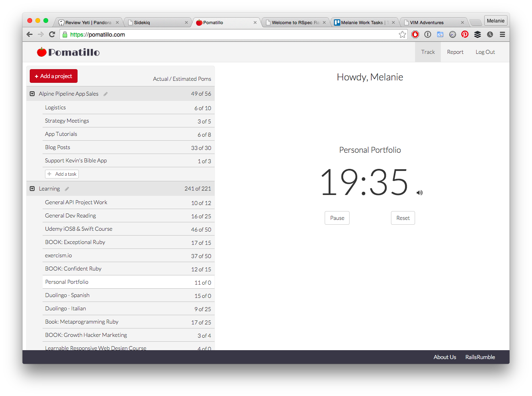The image size is (532, 396).
Task: Click the green lock site info icon
Action: click(x=65, y=35)
